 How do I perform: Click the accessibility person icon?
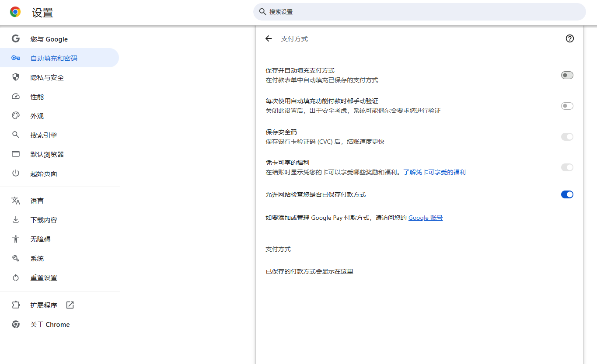click(x=16, y=239)
